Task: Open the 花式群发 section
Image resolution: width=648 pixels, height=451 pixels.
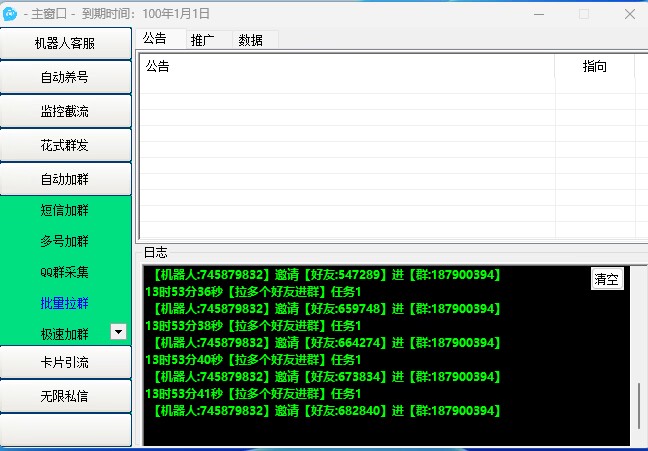Action: [66, 146]
